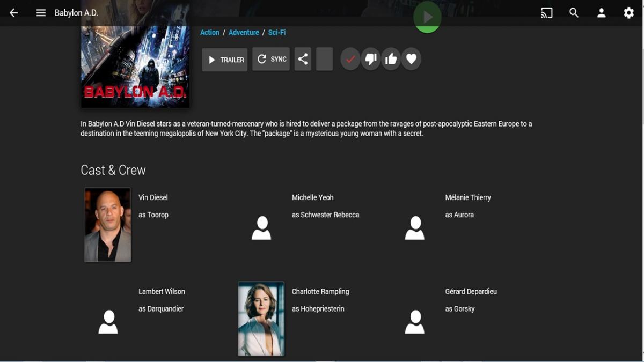This screenshot has width=644, height=362.
Task: Open the Adventure genre link
Action: point(244,33)
